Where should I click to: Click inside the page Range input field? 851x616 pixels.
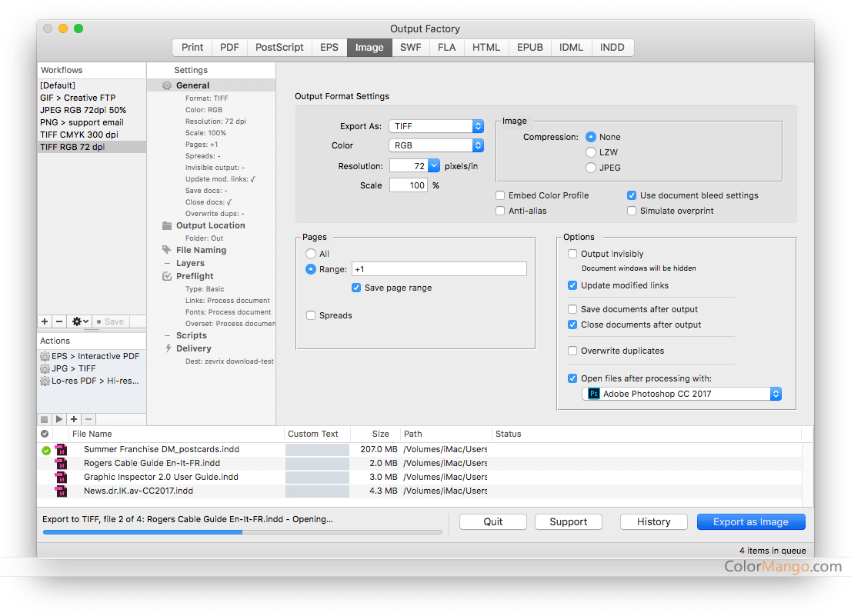tap(439, 268)
